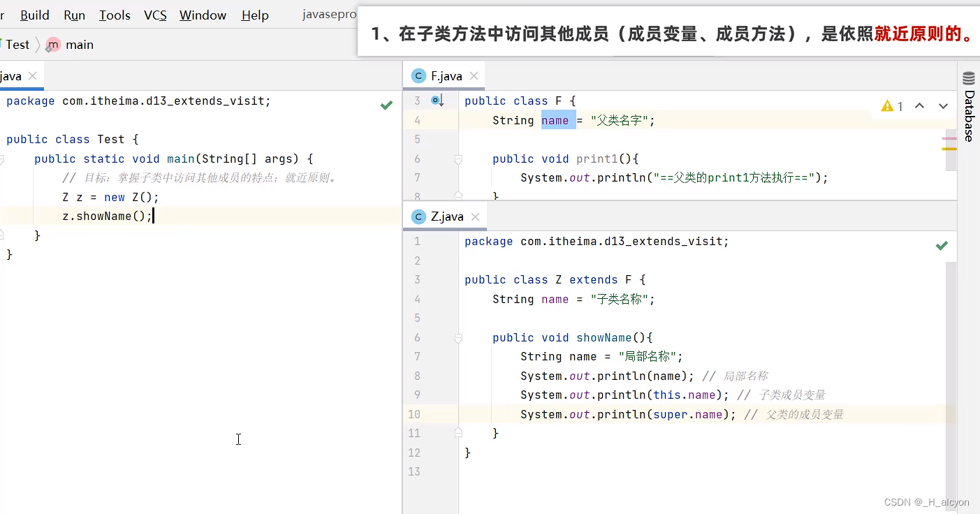Image resolution: width=980 pixels, height=514 pixels.
Task: Close the F.java tab
Action: tap(474, 76)
